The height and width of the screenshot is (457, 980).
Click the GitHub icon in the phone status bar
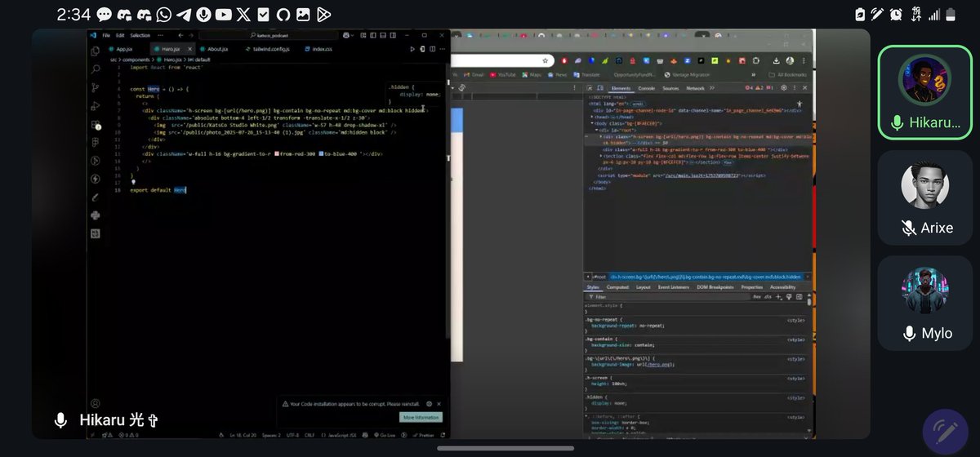click(283, 15)
